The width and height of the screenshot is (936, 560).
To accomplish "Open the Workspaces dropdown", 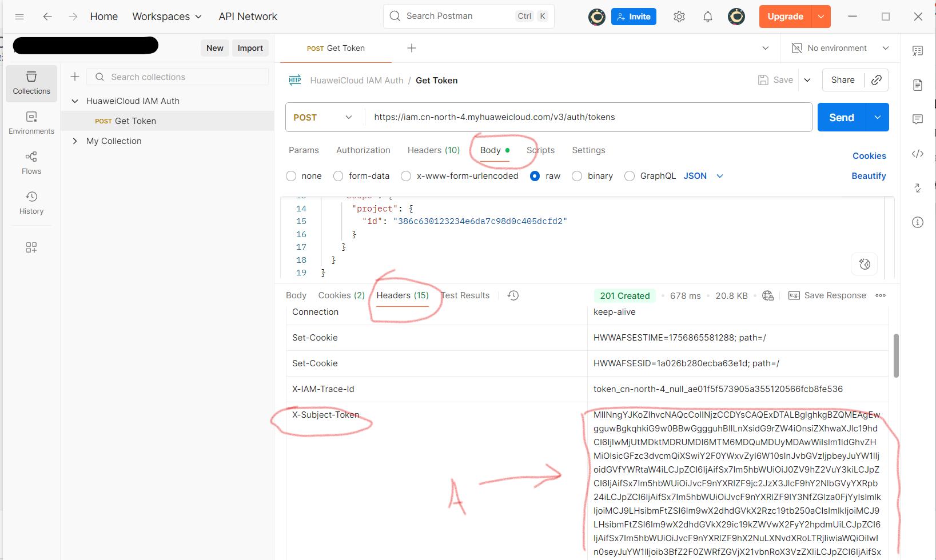I will pos(167,17).
